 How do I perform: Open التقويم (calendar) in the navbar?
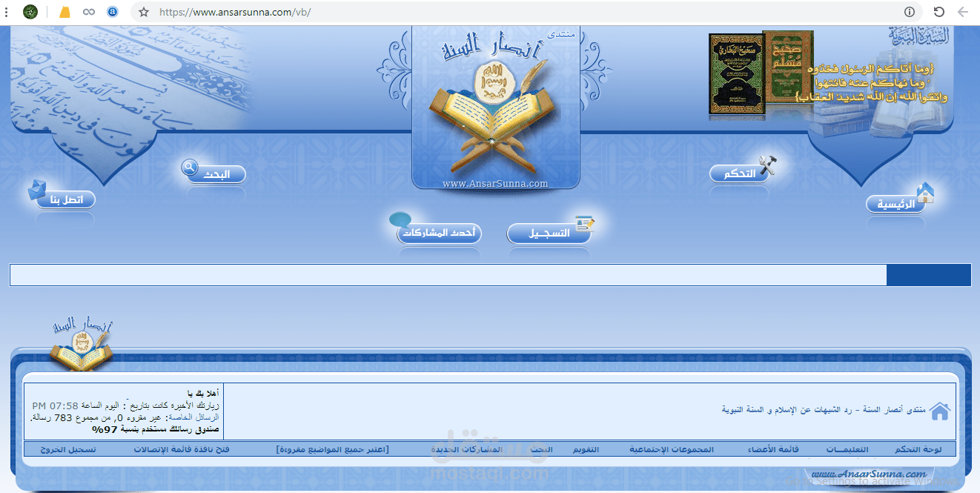[587, 450]
